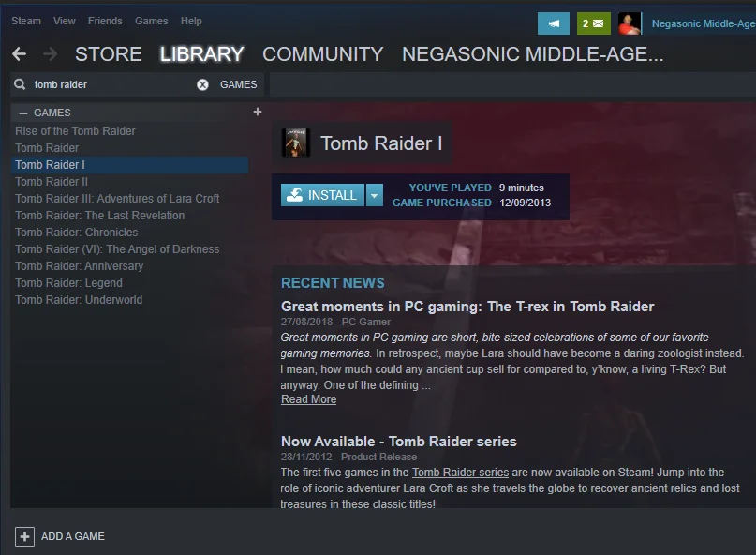This screenshot has width=756, height=555.
Task: Open the announcements megaphone icon
Action: pyautogui.click(x=554, y=23)
